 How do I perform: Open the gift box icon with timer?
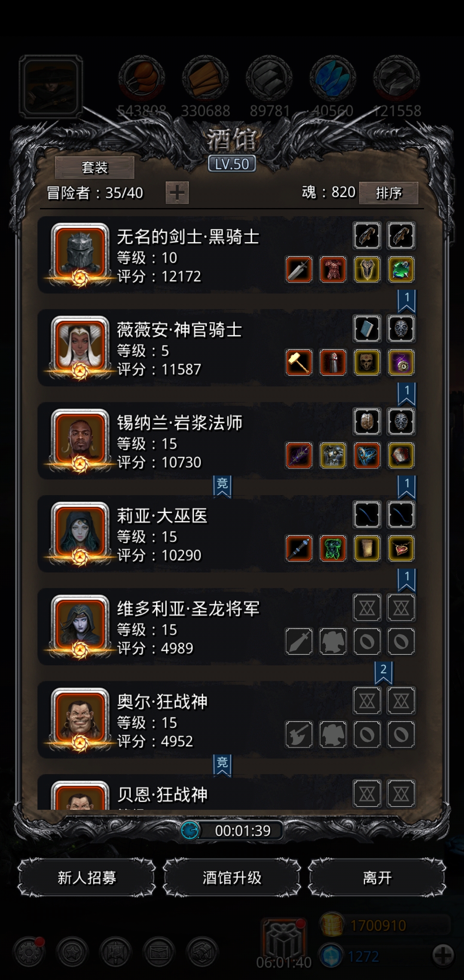[284, 940]
